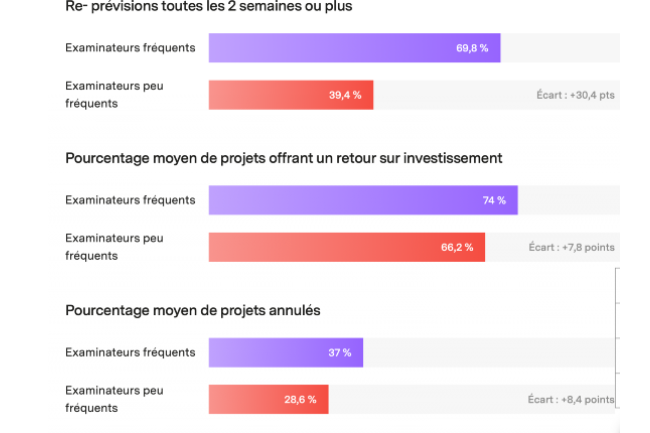Click the 'Écart : +7,8 points' label
The image size is (650, 433).
tap(571, 247)
